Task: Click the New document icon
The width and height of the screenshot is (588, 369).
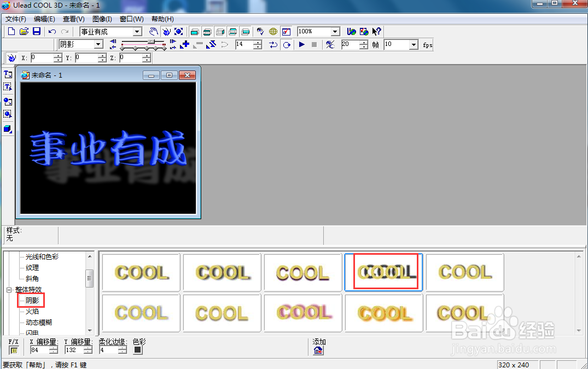Action: [x=11, y=32]
